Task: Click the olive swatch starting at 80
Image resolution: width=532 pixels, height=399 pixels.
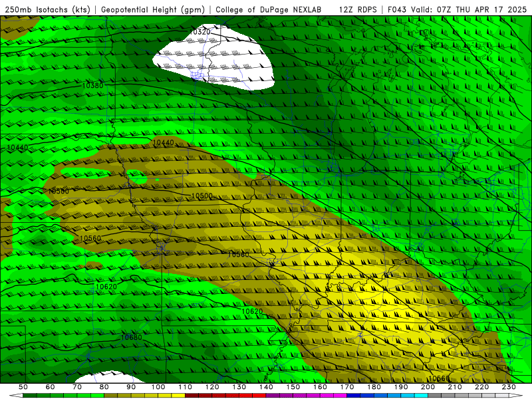Action: [x=111, y=396]
